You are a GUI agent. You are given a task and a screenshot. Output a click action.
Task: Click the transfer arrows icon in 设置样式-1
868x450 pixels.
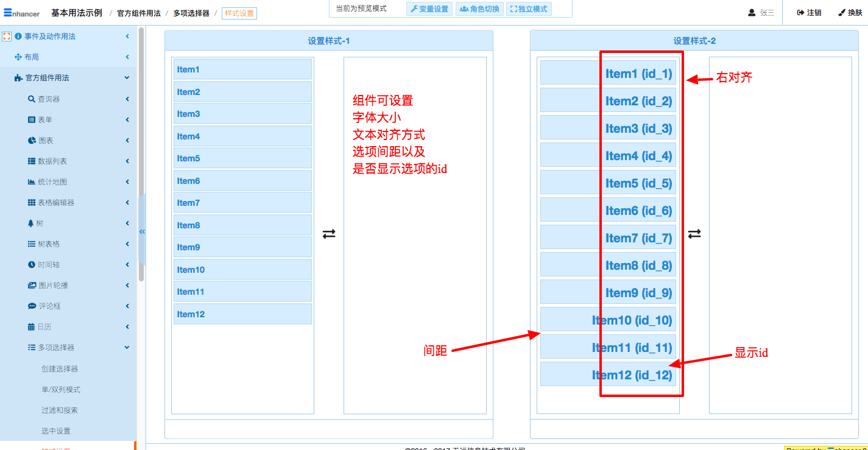pos(329,234)
